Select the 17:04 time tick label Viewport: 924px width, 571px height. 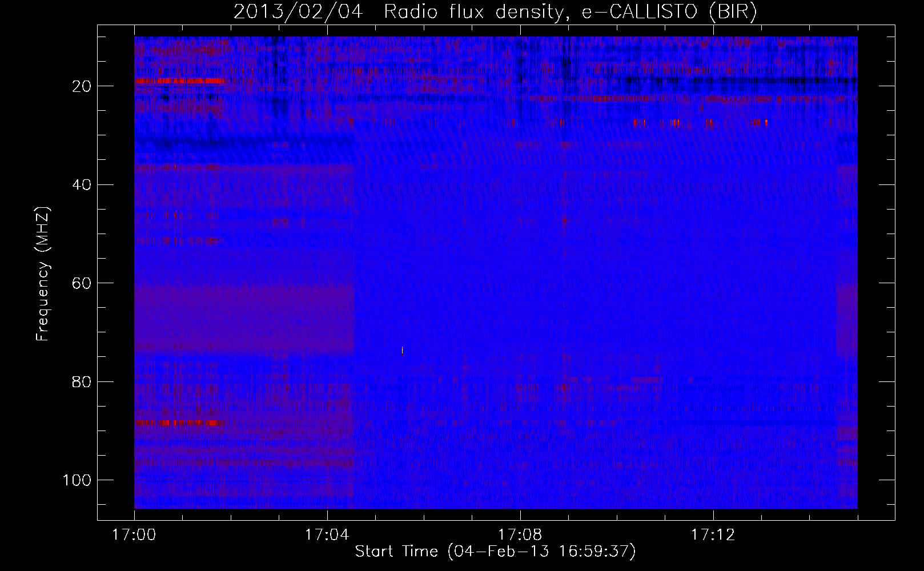[x=327, y=535]
